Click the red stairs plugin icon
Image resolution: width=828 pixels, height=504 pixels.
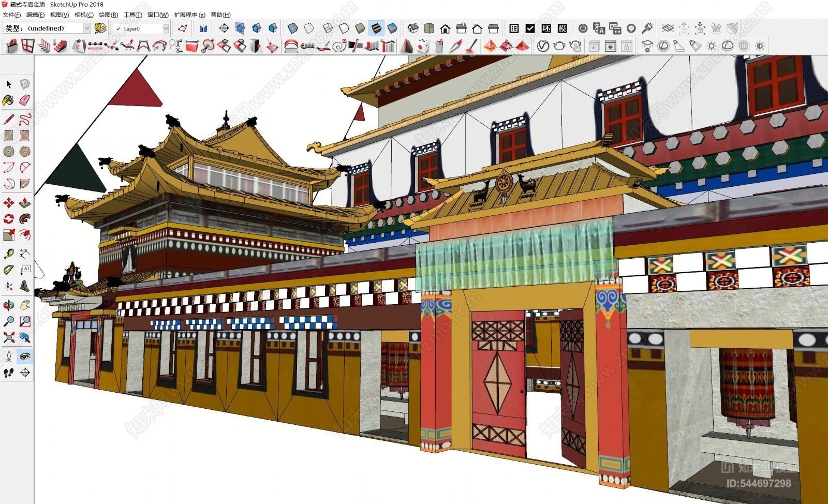pyautogui.click(x=61, y=46)
